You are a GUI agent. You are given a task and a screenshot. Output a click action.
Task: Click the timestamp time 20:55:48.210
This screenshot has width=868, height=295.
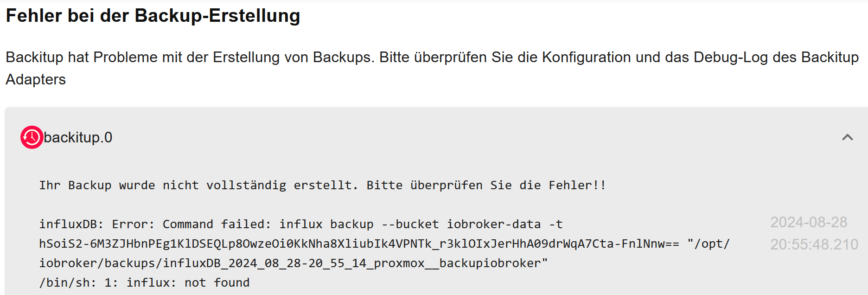(814, 244)
